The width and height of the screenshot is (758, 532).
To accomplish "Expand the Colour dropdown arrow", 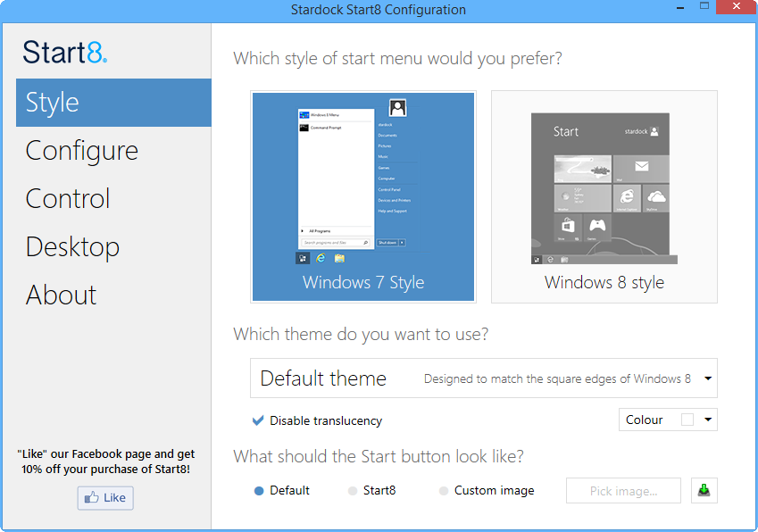I will click(x=708, y=420).
